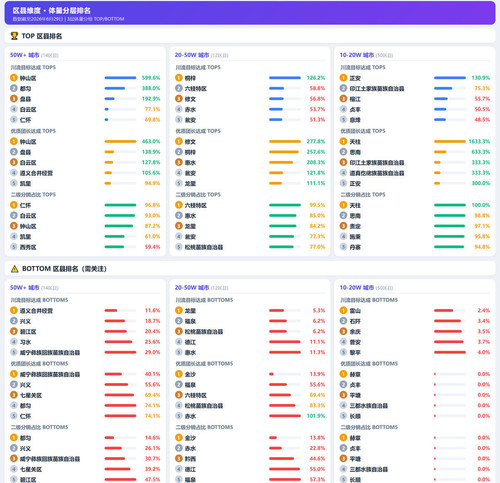Screen dimensions: 500x483
Task: Click the bronze rank 3 badge in the 20.4% row
Action: [x=14, y=331]
